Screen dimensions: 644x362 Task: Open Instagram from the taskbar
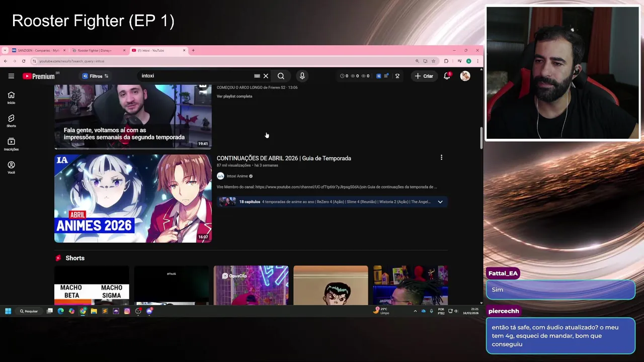point(127,311)
